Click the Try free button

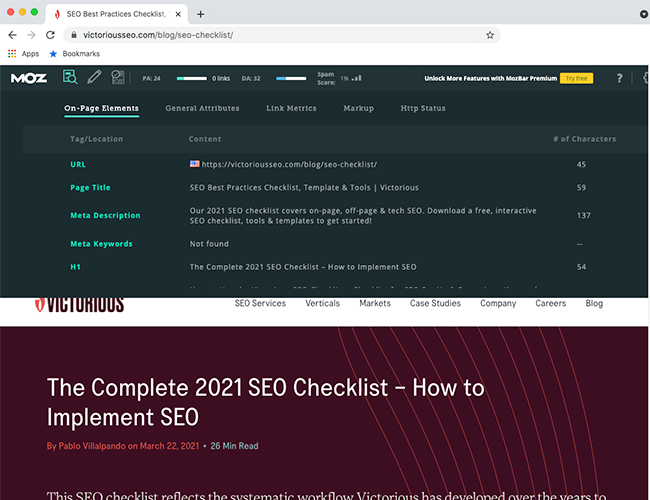point(576,78)
